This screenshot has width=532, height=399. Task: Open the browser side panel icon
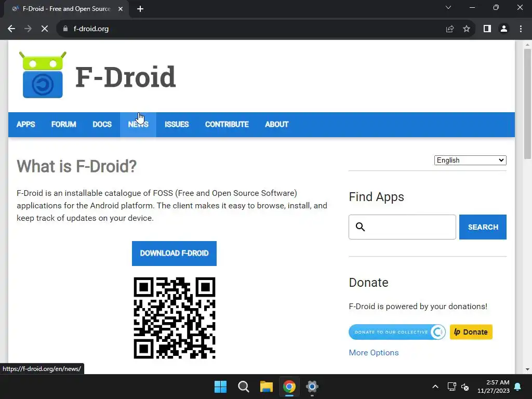pos(487,29)
